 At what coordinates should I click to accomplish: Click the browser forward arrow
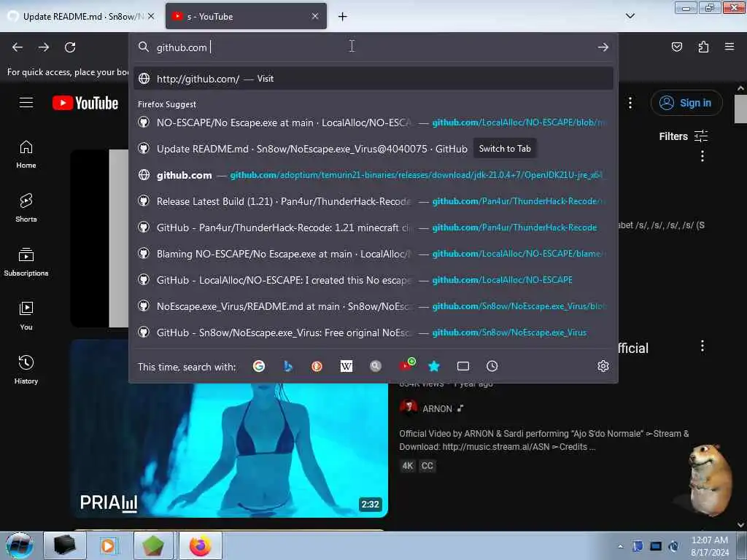point(44,47)
